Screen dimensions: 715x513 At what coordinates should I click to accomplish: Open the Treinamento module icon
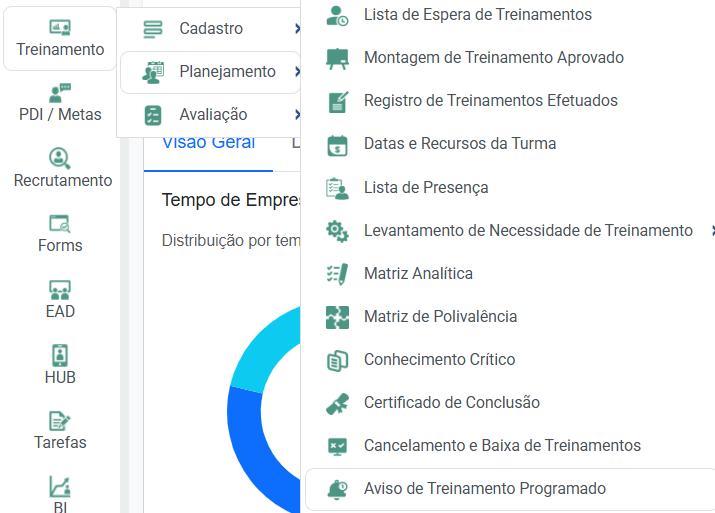click(x=60, y=28)
